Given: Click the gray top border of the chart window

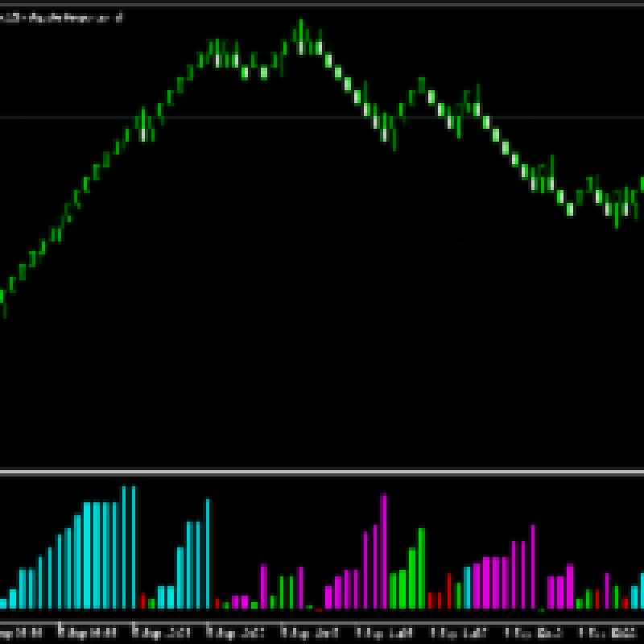Looking at the screenshot, I should [x=322, y=5].
